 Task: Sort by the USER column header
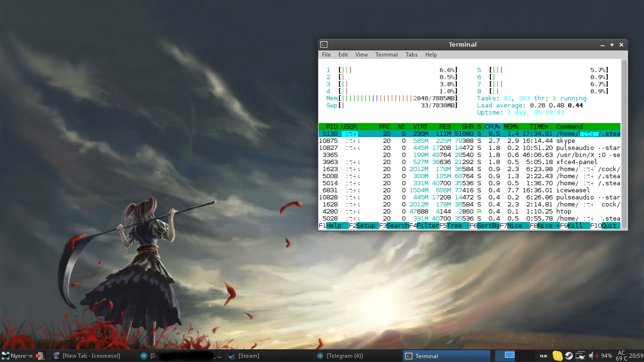(x=349, y=127)
